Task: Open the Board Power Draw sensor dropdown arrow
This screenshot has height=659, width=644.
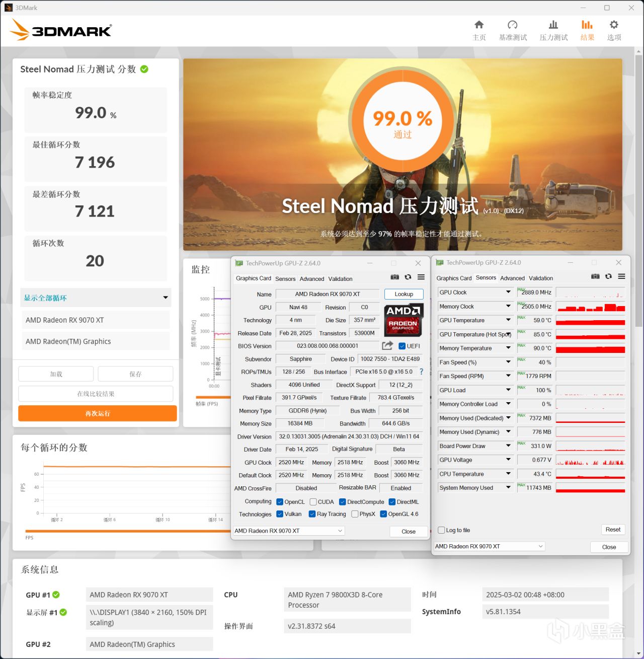Action: pos(508,446)
